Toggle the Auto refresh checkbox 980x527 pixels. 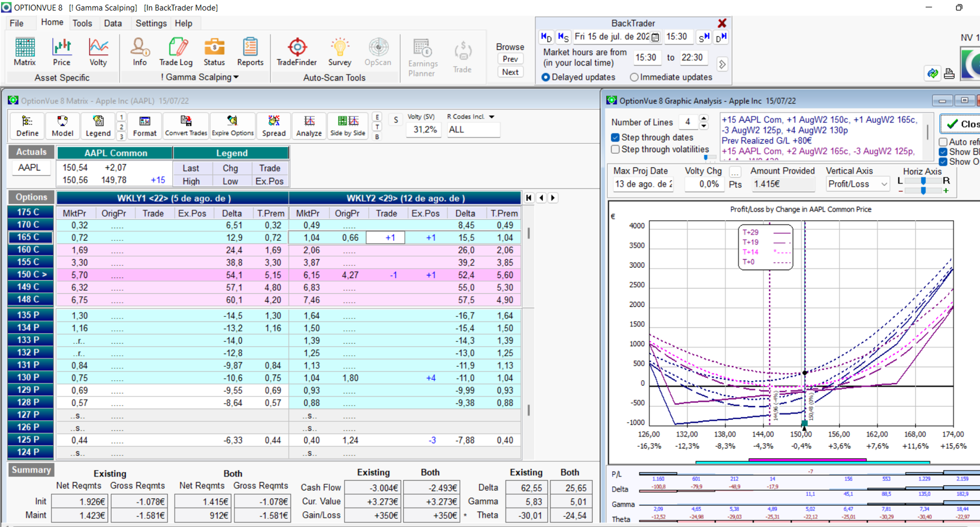pyautogui.click(x=943, y=142)
